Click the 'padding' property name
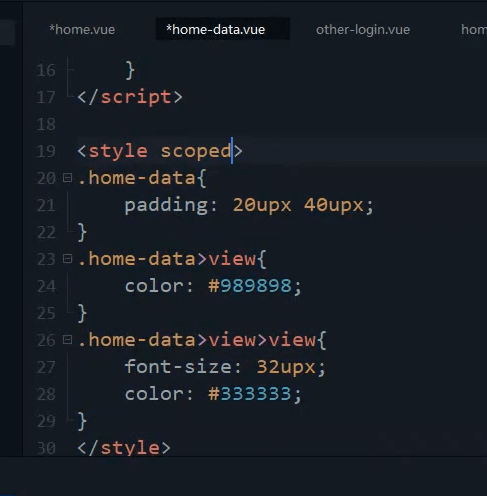The height and width of the screenshot is (496, 487). 166,205
